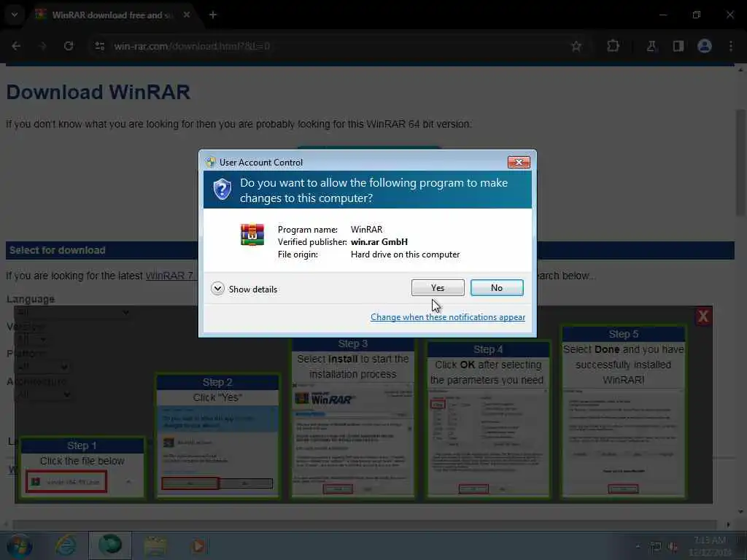Click the page horizontal scrollbar
The width and height of the screenshot is (747, 560).
click(x=365, y=524)
